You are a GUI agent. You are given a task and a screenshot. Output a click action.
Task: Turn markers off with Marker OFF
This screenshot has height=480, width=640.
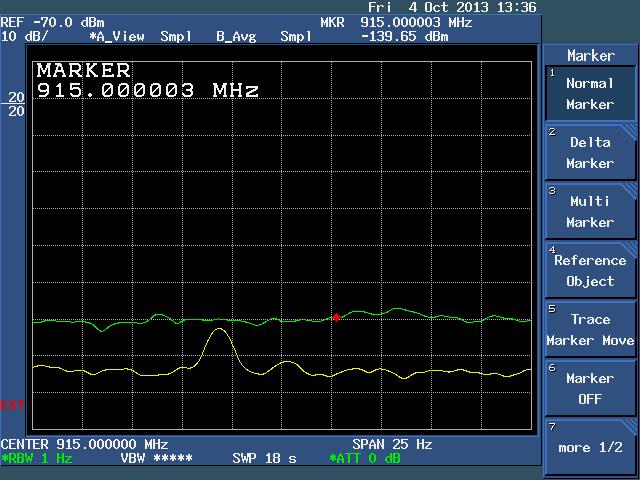[x=590, y=388]
